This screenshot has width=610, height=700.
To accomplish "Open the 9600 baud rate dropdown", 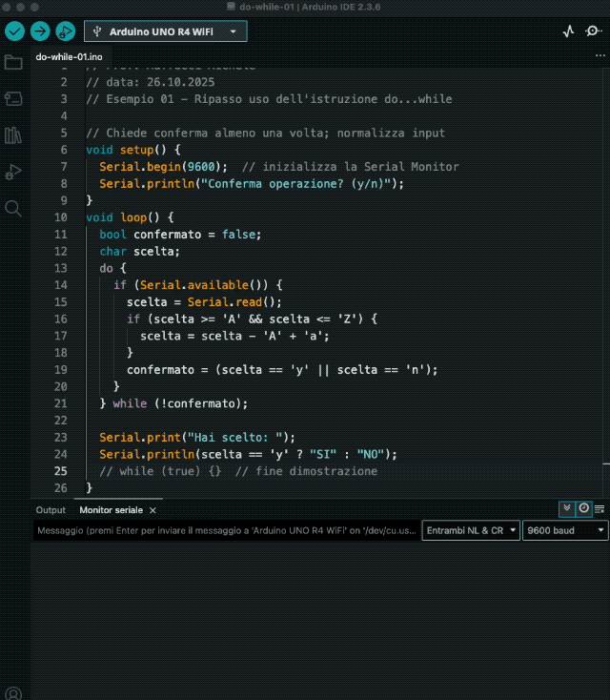I will point(565,530).
